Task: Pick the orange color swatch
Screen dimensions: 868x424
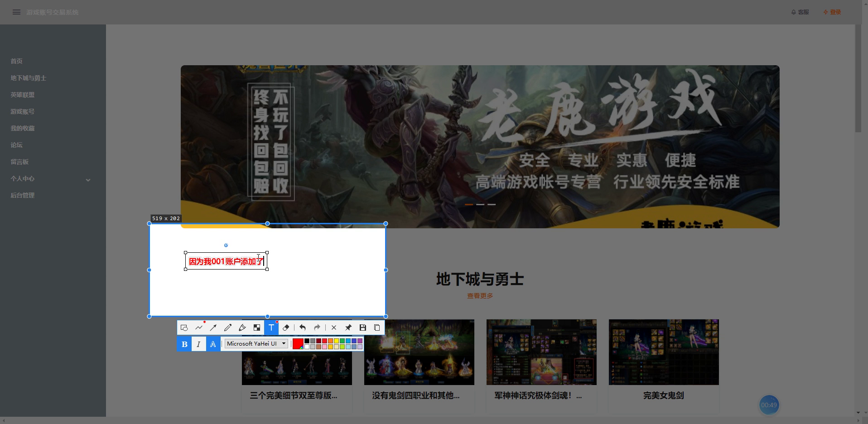Action: coord(330,341)
